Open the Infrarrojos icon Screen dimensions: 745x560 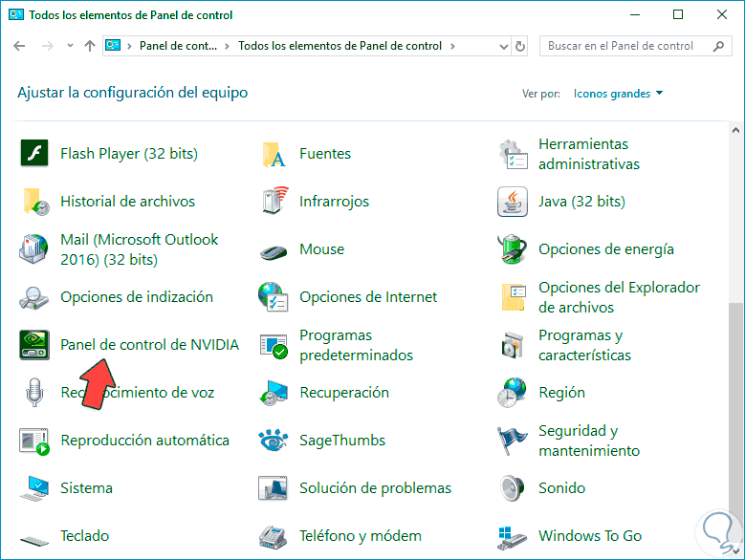274,201
